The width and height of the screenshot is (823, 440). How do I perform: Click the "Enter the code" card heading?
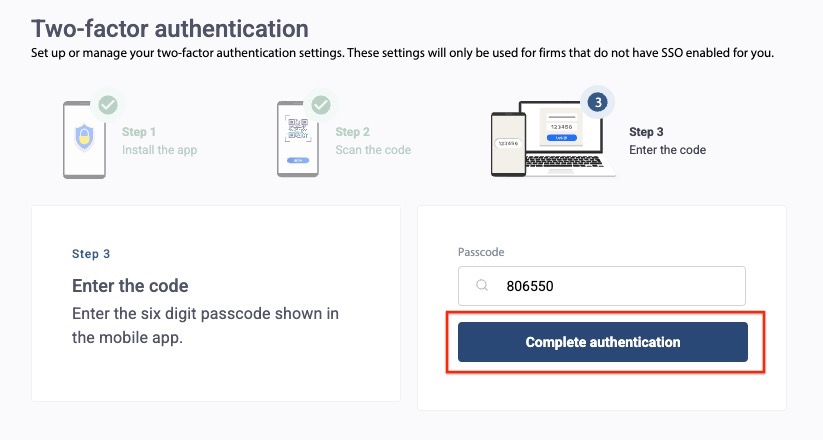[130, 286]
